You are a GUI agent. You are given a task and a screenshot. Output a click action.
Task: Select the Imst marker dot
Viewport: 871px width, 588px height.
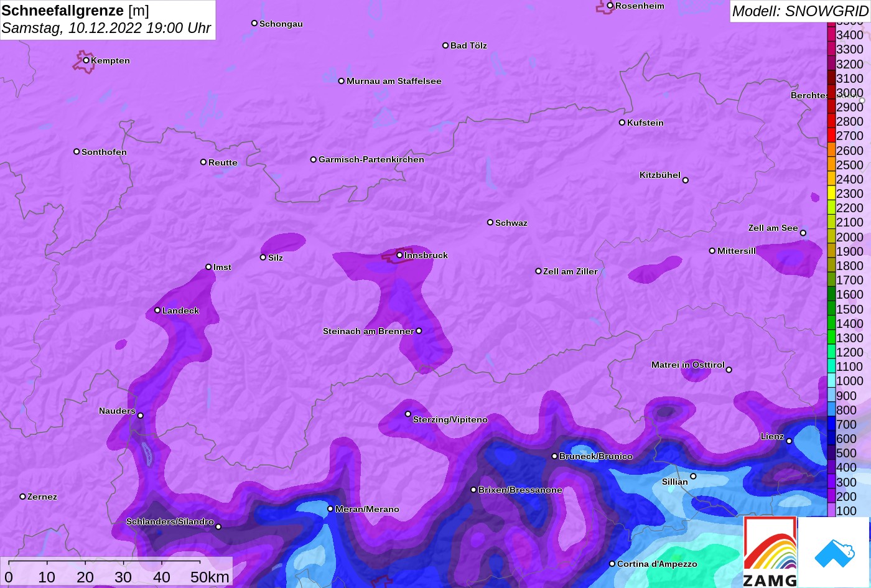click(x=208, y=267)
